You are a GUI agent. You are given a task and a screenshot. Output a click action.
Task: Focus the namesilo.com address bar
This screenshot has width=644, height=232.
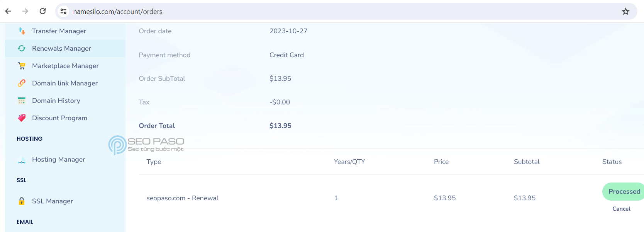click(x=340, y=12)
